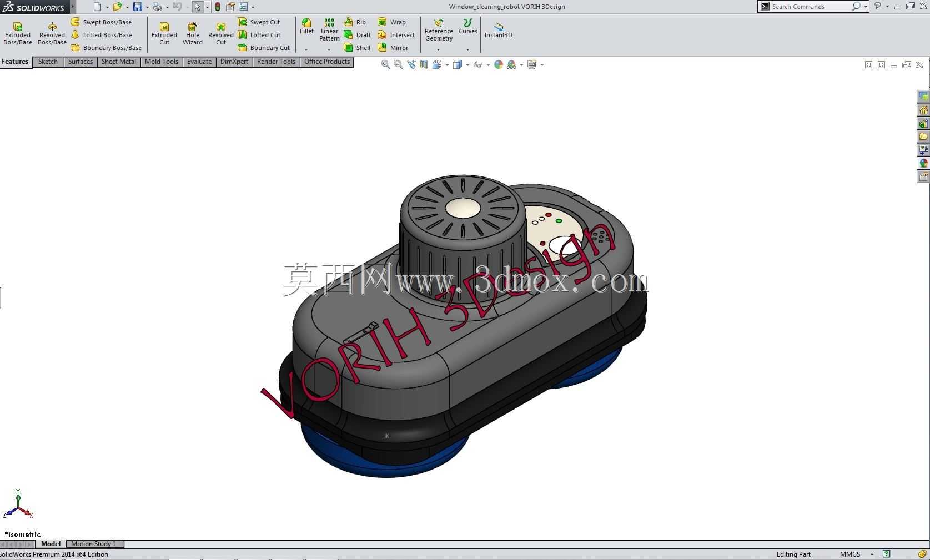The image size is (930, 560).
Task: Pick the Lofted Boss/Base tool
Action: coord(102,35)
